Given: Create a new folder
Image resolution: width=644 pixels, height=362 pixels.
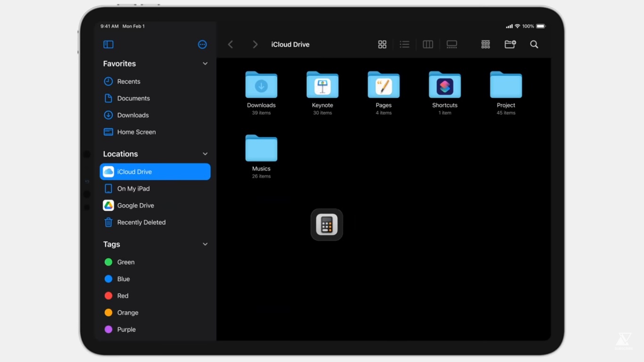Looking at the screenshot, I should coord(510,44).
